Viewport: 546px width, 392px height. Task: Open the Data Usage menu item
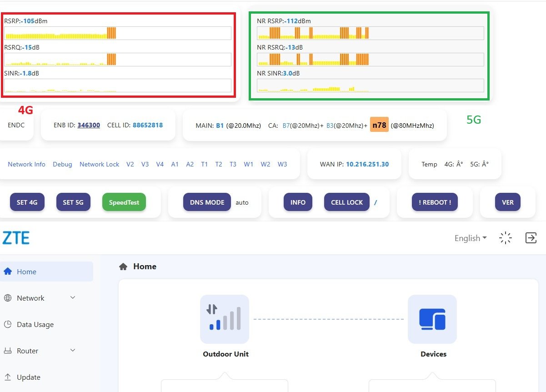[35, 324]
